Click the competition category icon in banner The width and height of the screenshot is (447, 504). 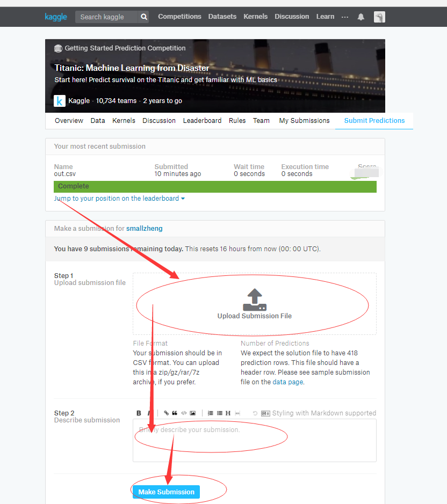point(58,48)
